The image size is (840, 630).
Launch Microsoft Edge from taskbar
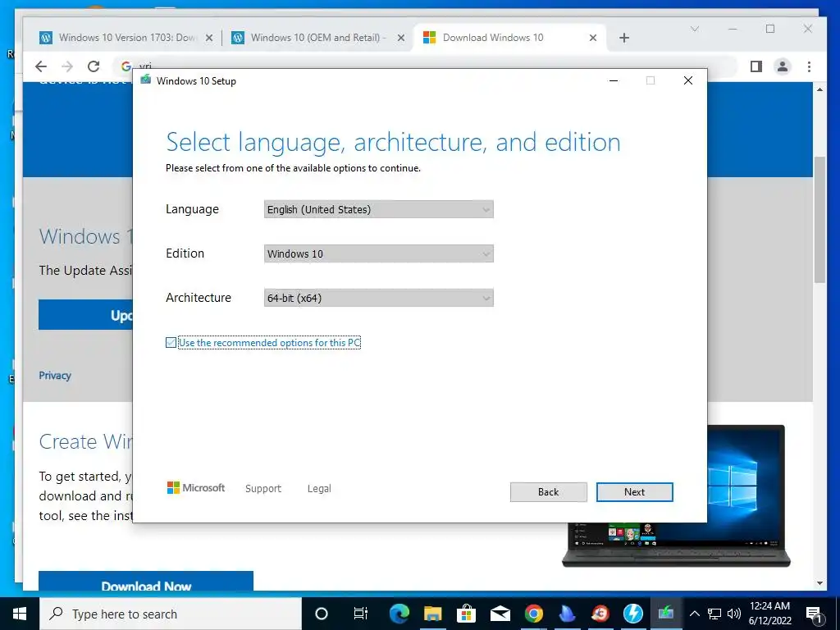click(x=399, y=614)
